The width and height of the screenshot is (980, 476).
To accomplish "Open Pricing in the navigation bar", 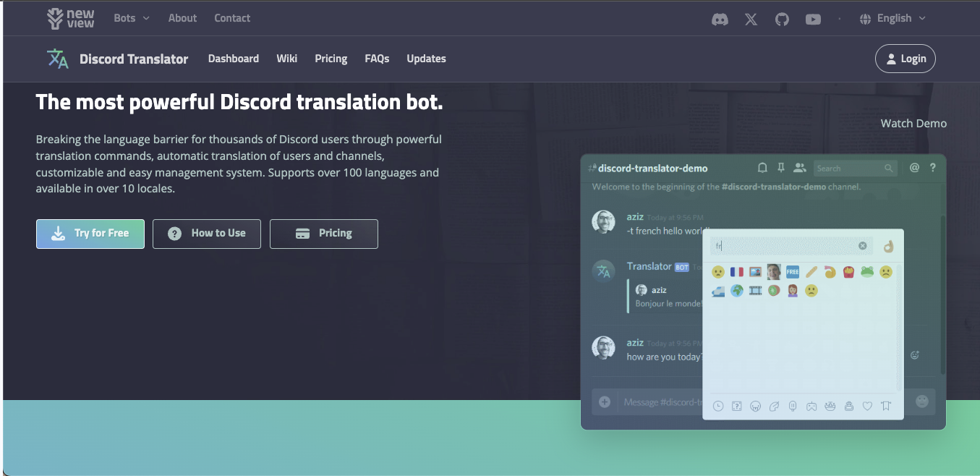I will 331,59.
